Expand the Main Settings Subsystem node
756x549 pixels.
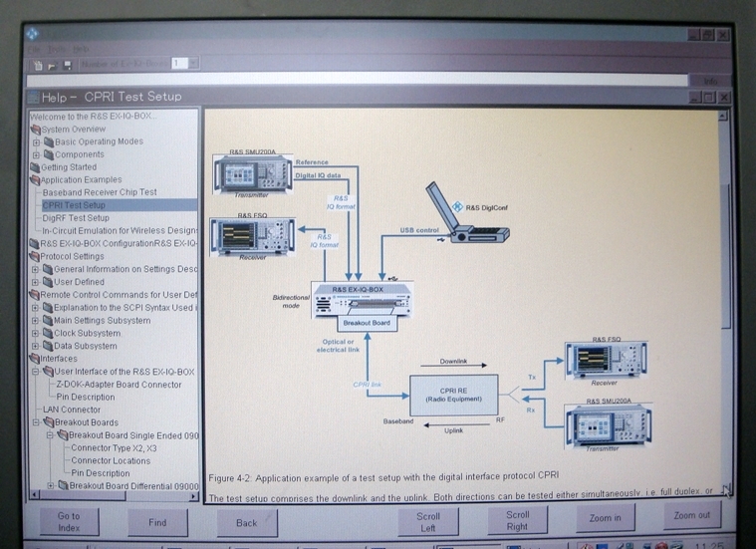35,320
